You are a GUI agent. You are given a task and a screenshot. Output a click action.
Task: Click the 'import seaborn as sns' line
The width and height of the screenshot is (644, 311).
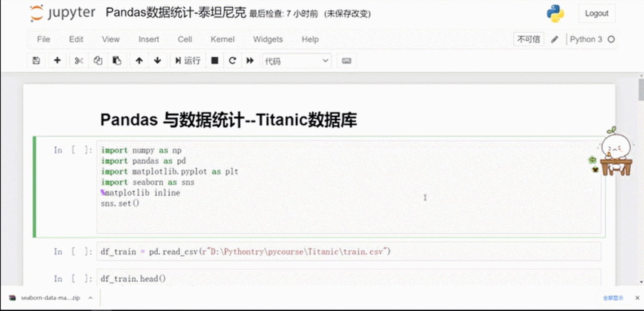(x=147, y=182)
